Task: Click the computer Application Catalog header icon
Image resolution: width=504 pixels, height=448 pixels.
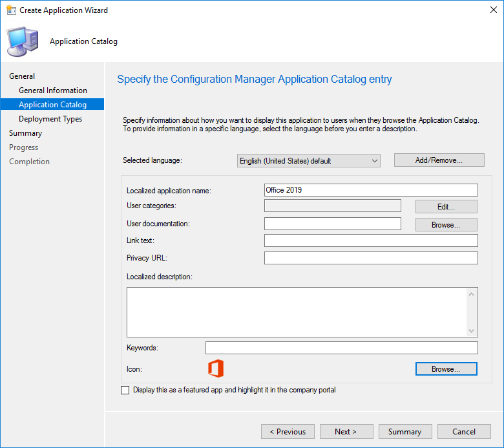Action: tap(23, 42)
